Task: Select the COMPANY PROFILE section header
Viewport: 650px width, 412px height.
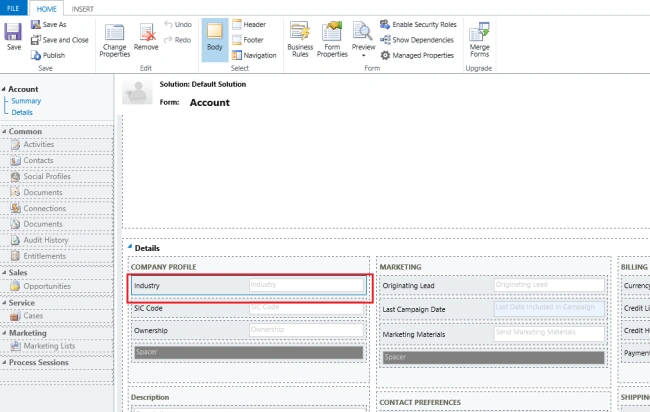Action: (164, 267)
